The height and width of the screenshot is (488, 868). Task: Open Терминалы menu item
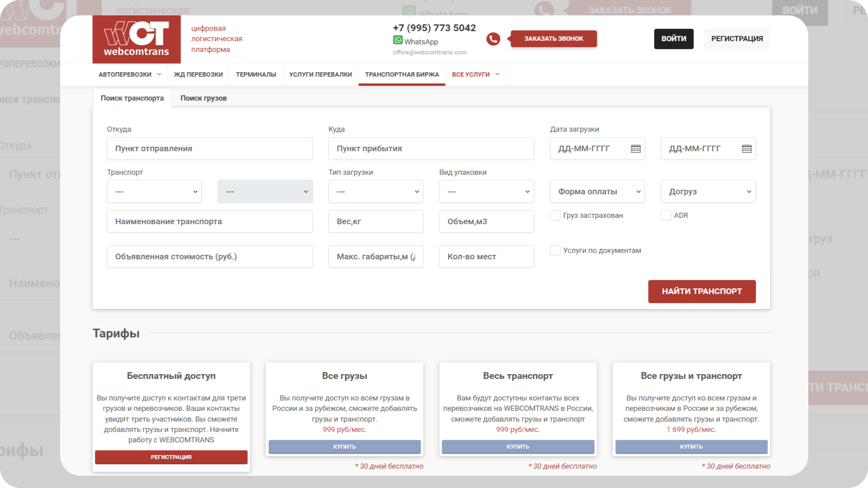256,75
